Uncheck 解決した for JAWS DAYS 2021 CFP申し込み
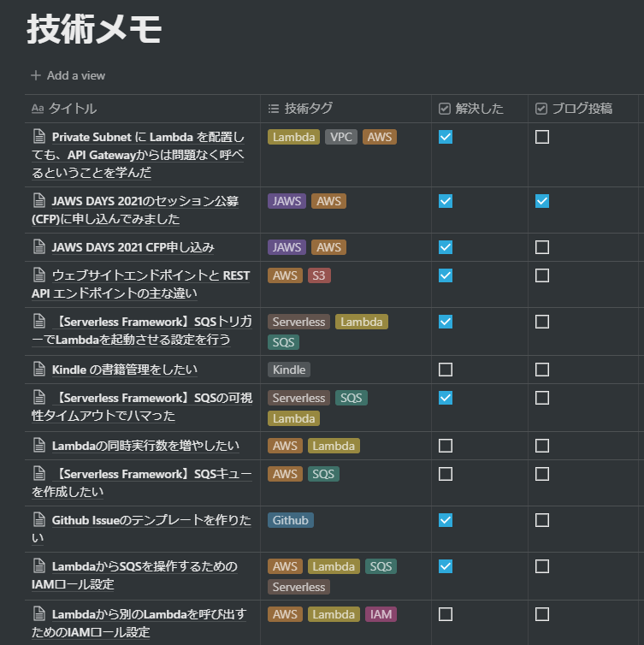Image resolution: width=644 pixels, height=645 pixels. [446, 247]
